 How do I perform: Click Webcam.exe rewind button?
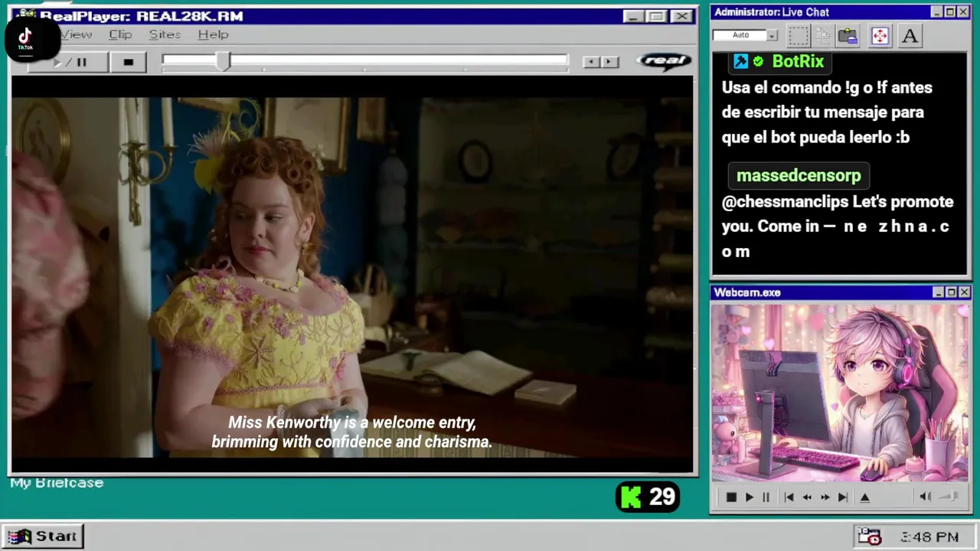pos(807,497)
